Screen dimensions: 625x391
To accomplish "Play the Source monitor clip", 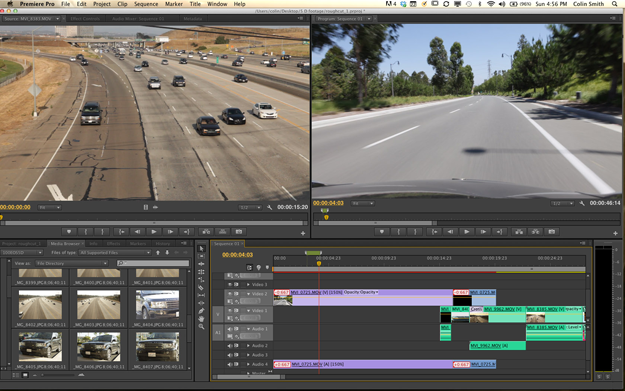I will pos(154,232).
